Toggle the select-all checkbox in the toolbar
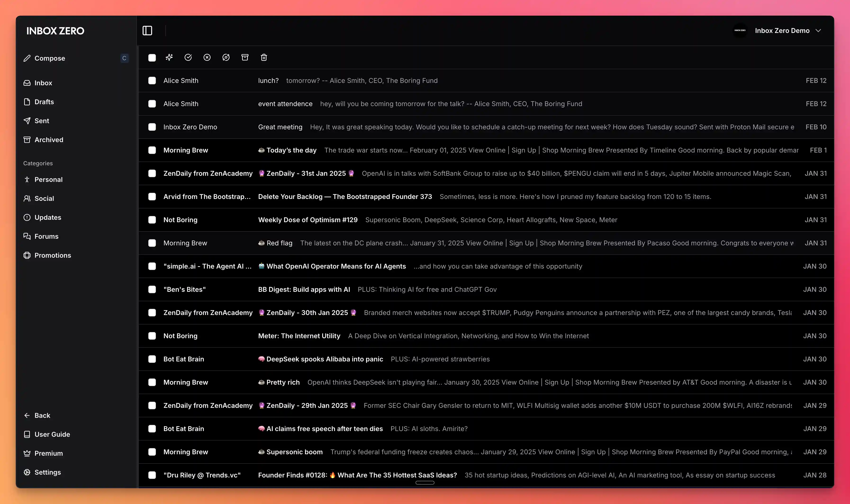Viewport: 850px width, 504px height. [151, 58]
